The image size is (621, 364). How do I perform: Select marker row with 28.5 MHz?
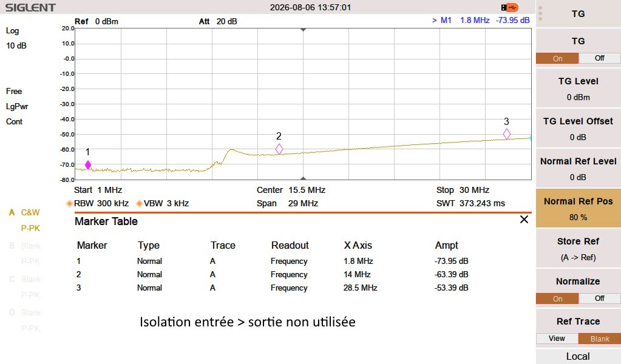273,288
